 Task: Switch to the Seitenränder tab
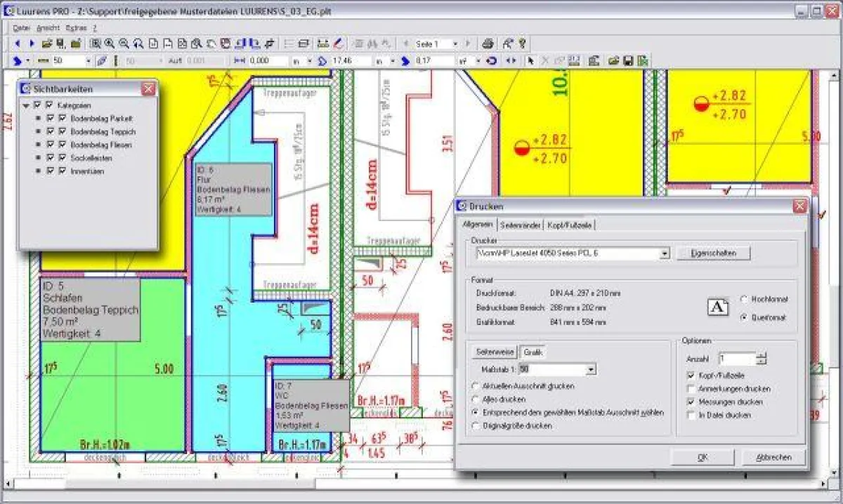click(x=521, y=225)
